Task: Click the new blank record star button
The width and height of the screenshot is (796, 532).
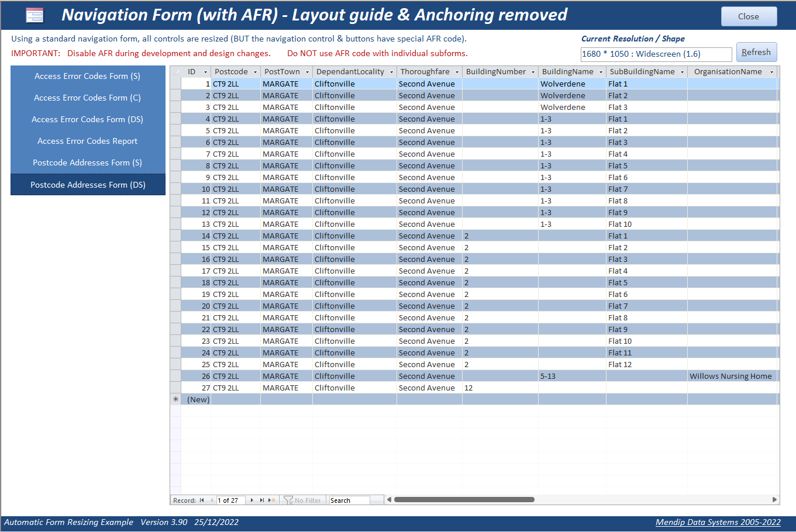Action: tap(272, 500)
